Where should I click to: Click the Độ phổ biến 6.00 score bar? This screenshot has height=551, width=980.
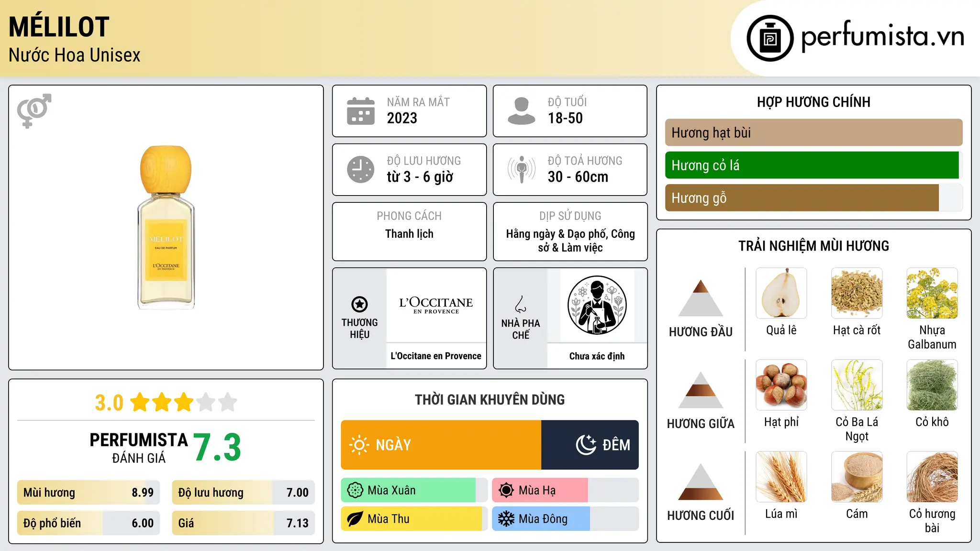coord(89,523)
